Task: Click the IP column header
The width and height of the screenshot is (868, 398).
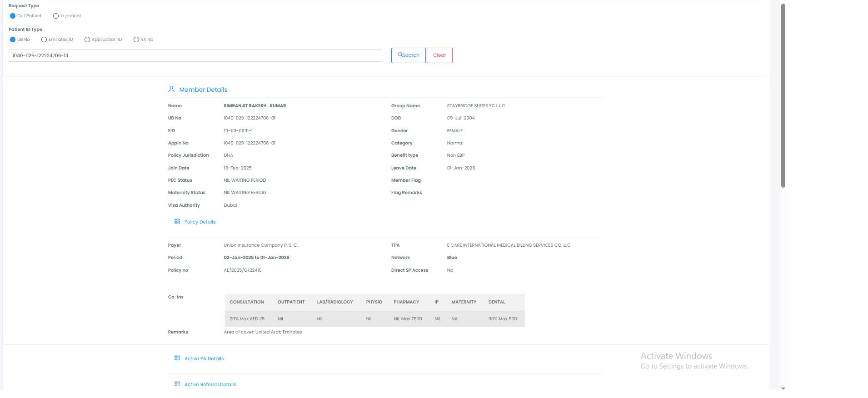Action: click(436, 302)
